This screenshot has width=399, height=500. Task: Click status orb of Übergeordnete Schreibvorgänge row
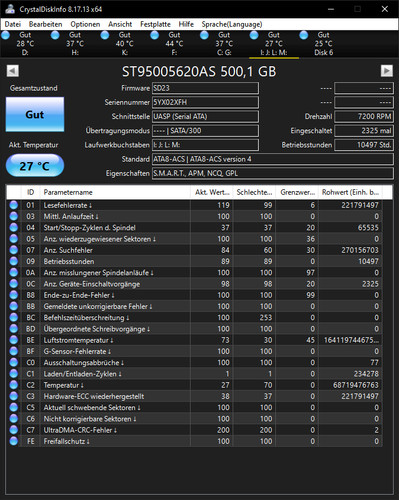(14, 329)
